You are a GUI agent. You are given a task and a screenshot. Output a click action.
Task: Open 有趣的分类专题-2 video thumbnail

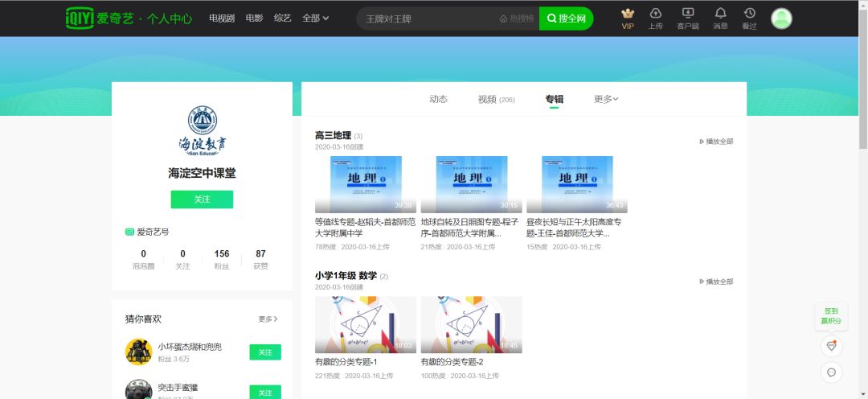(x=471, y=325)
